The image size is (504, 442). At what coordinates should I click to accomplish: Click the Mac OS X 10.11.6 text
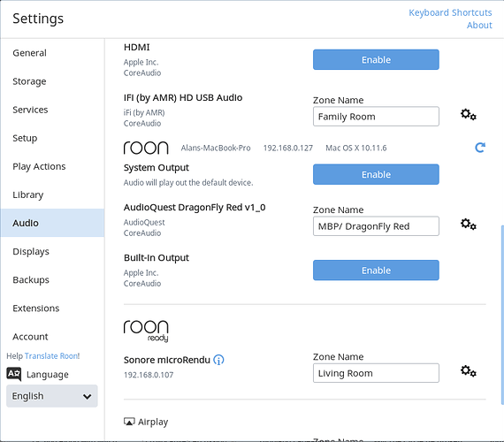coord(356,148)
